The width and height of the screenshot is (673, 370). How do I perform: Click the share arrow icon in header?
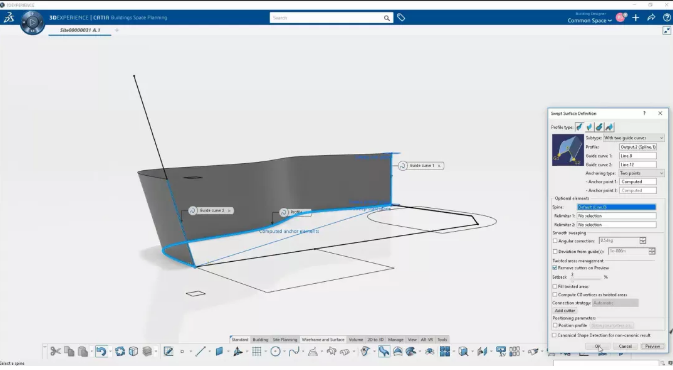point(651,18)
